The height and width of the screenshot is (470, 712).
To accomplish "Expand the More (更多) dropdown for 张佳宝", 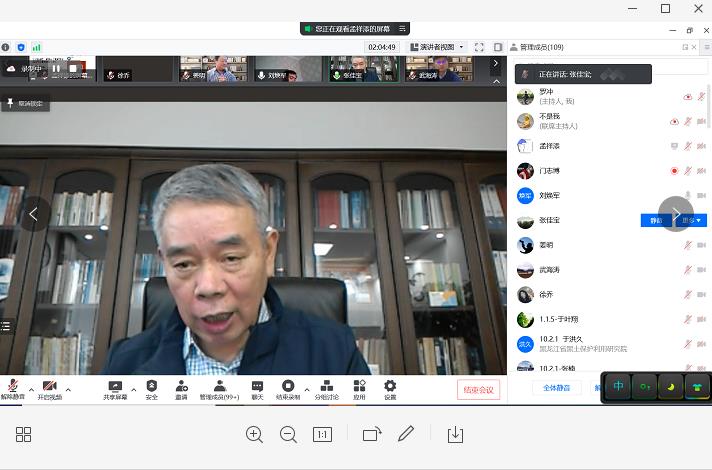I will click(693, 220).
